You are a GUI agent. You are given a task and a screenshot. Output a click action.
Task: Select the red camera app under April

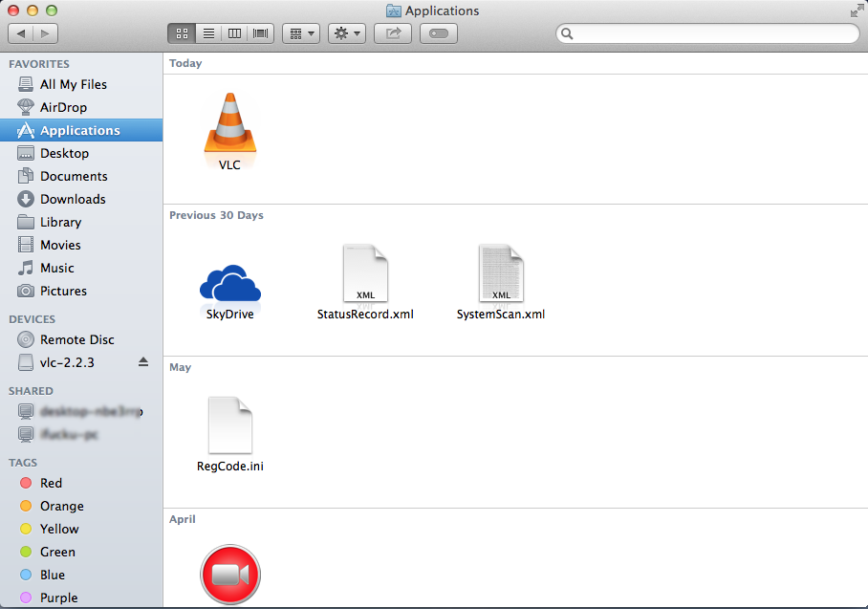tap(230, 574)
